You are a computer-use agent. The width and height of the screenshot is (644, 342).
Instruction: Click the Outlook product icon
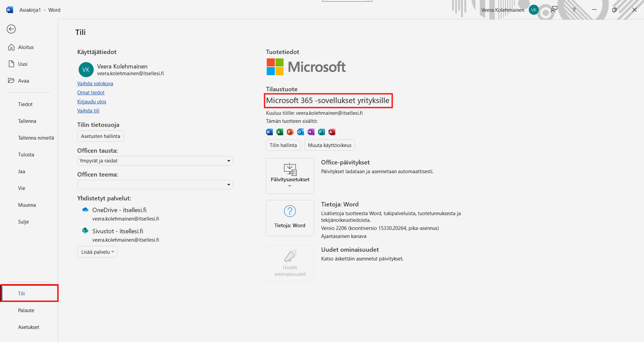pyautogui.click(x=301, y=132)
